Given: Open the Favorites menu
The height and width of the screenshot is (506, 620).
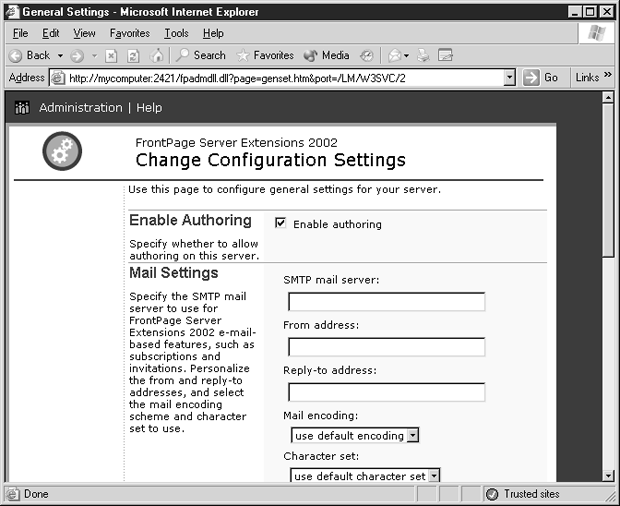Looking at the screenshot, I should (x=130, y=33).
